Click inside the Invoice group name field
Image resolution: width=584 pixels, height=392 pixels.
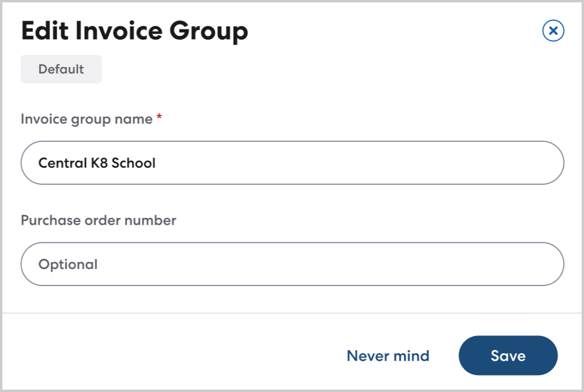click(x=291, y=162)
